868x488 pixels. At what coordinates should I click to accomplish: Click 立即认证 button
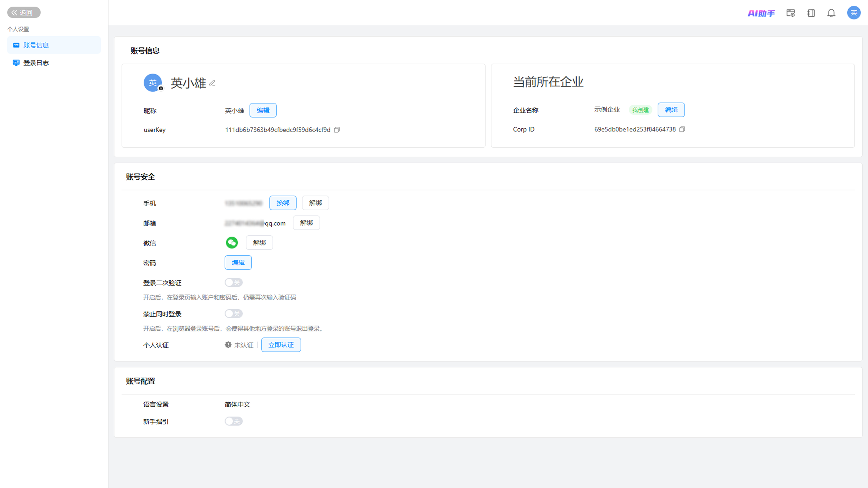tap(281, 345)
